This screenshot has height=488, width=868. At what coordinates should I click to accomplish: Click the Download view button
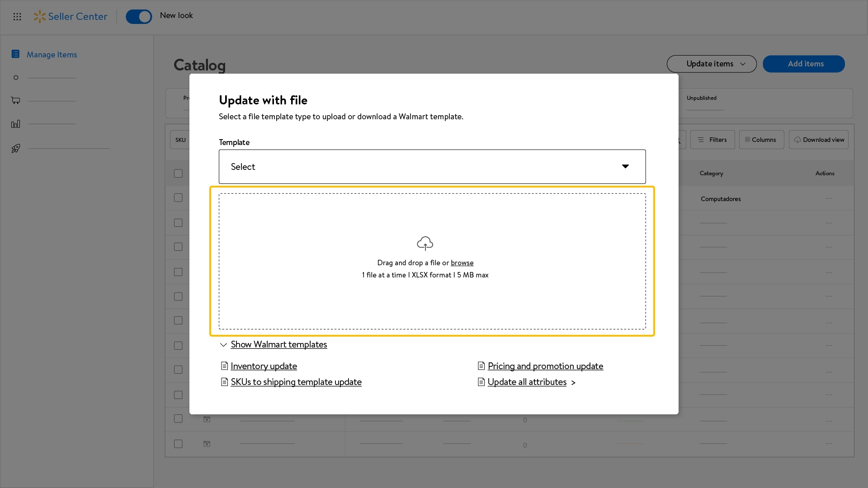coord(818,140)
